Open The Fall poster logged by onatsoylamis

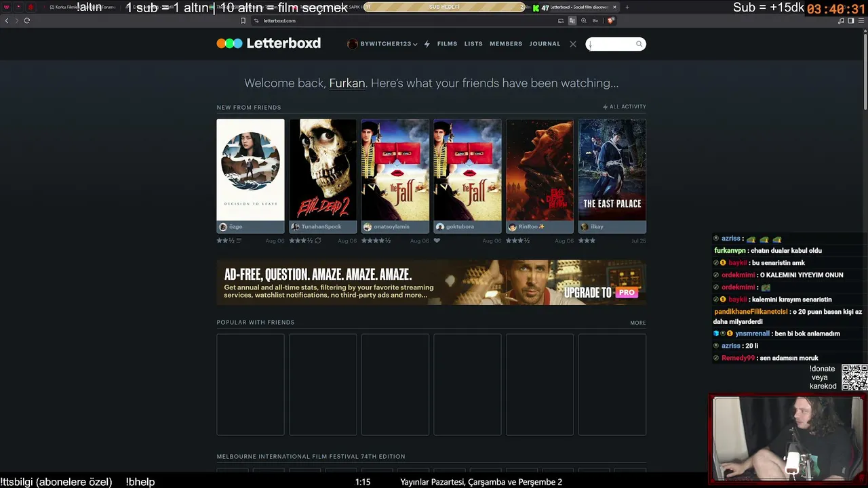point(395,170)
